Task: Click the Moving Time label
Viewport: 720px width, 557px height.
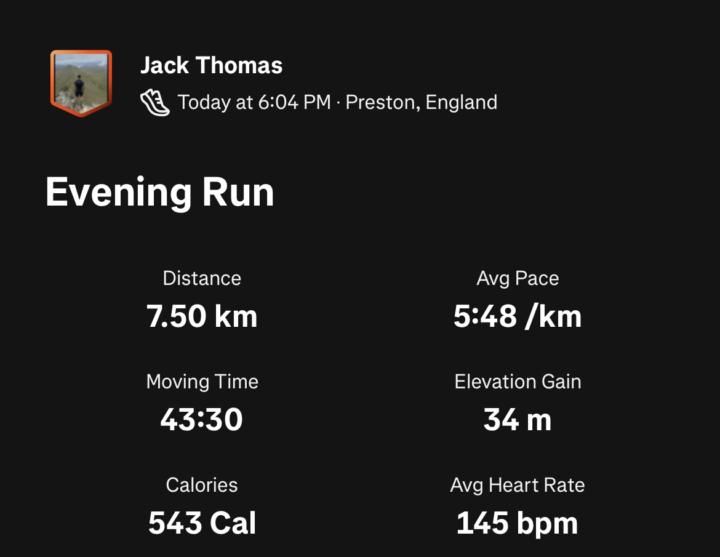Action: point(202,382)
